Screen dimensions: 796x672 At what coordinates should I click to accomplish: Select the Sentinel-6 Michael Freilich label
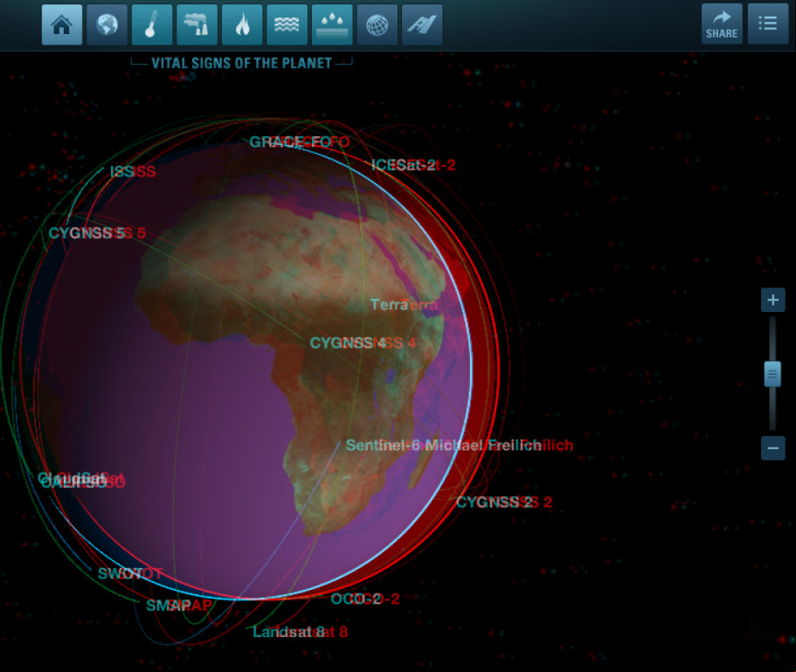pyautogui.click(x=460, y=445)
